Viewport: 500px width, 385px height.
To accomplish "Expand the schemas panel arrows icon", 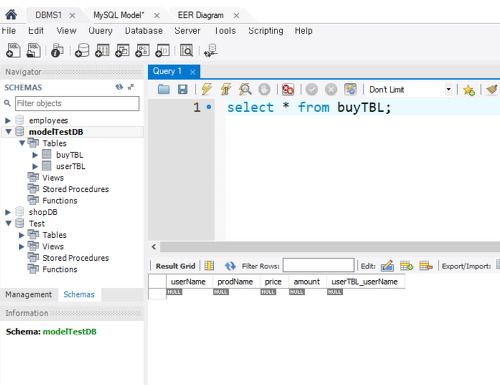I will 131,87.
